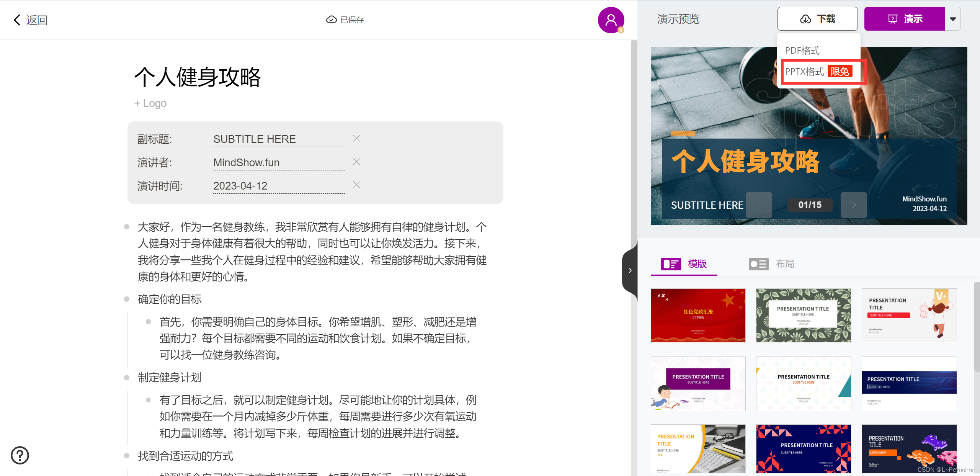The height and width of the screenshot is (476, 980).
Task: Start presentation with 演示 button
Action: [905, 19]
